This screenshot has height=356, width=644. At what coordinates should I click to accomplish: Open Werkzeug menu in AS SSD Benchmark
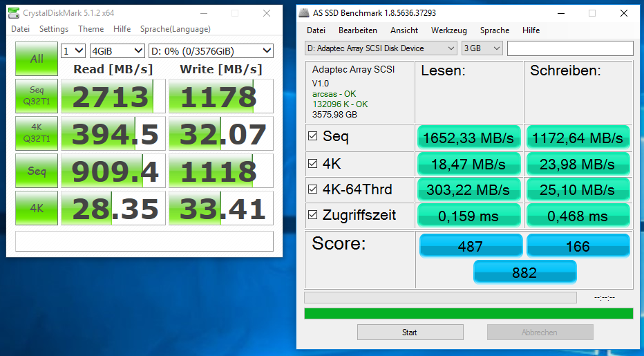pyautogui.click(x=449, y=30)
